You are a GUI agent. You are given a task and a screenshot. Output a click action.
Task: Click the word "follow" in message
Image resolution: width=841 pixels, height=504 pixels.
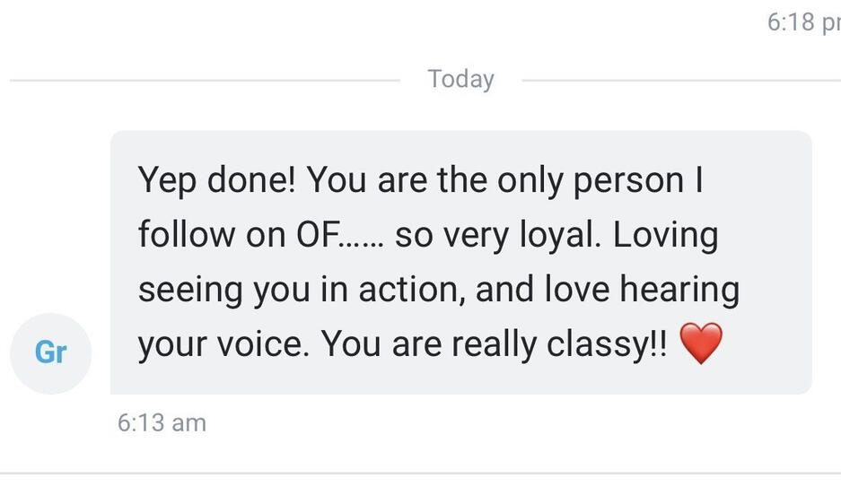click(x=183, y=235)
